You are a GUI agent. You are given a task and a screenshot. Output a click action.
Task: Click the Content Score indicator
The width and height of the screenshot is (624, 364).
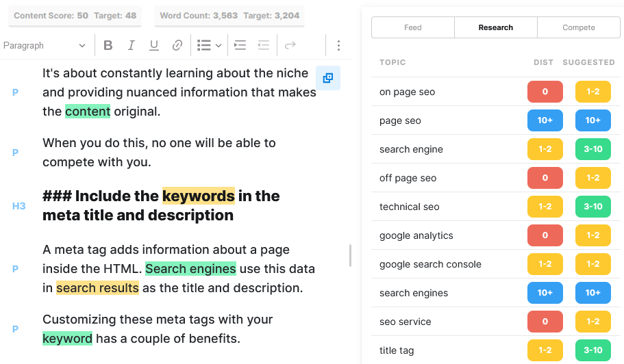click(75, 16)
